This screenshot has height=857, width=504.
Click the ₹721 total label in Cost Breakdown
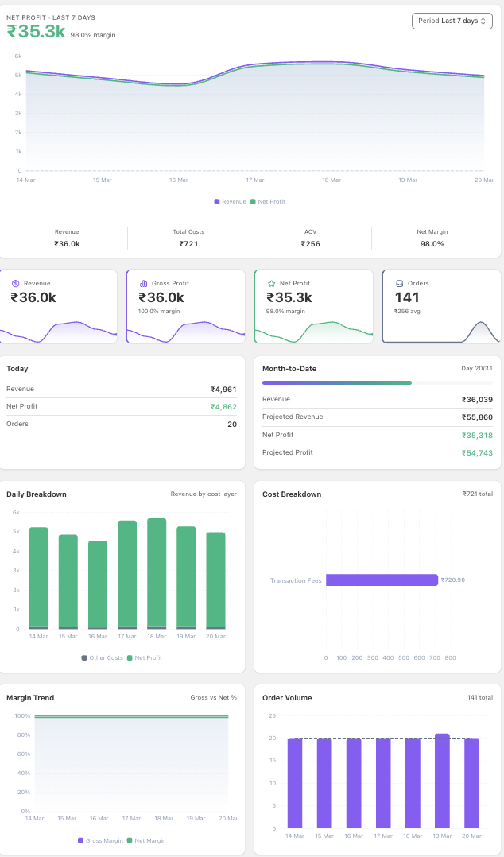point(478,494)
